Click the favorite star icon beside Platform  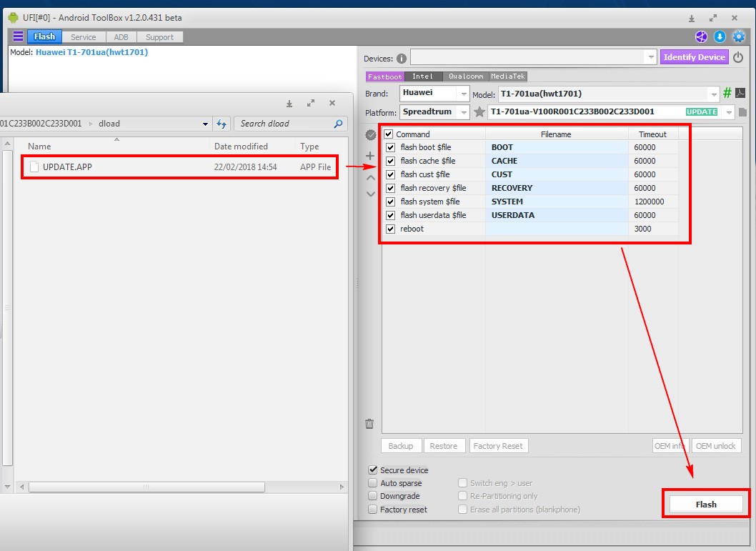tap(479, 111)
